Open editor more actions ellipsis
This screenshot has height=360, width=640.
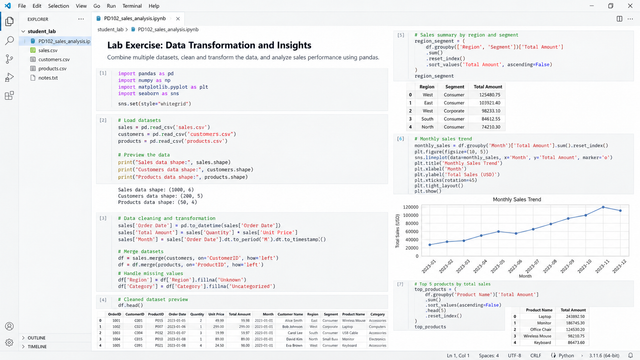click(631, 19)
